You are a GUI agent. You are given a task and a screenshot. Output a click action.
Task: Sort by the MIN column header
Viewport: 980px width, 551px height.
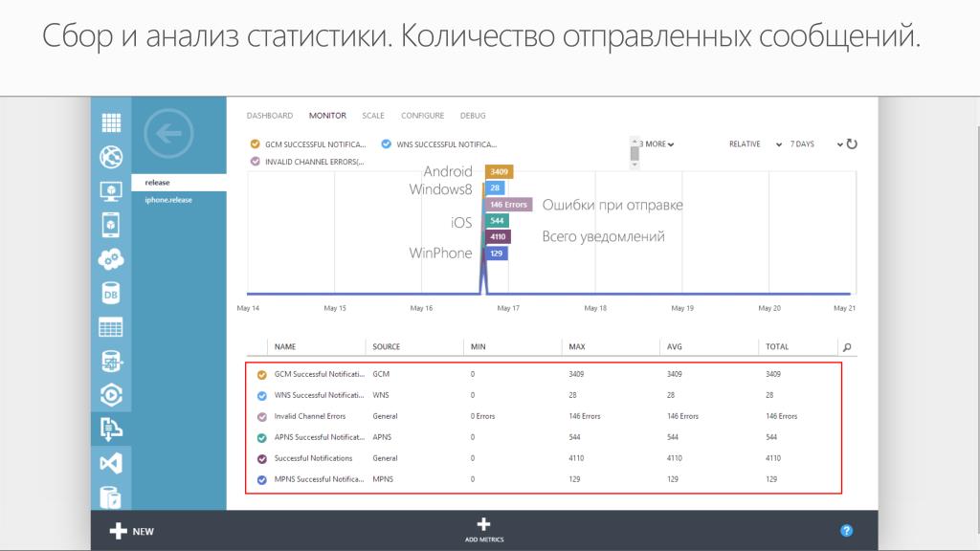click(x=479, y=346)
